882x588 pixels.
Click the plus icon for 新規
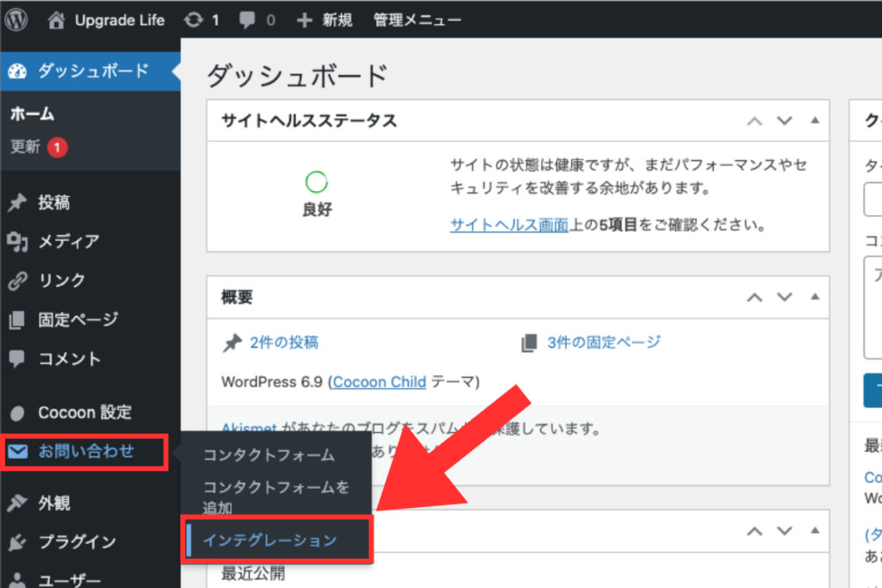click(x=303, y=20)
